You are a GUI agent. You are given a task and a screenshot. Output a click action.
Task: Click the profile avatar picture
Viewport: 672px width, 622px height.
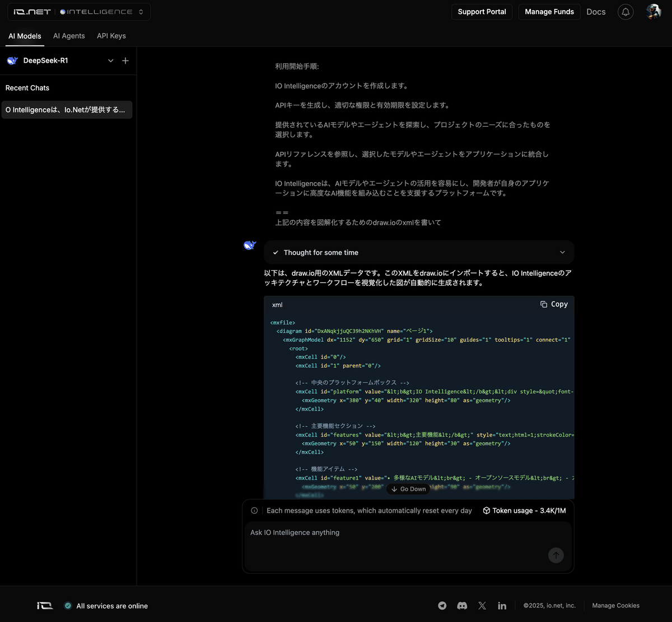(654, 11)
